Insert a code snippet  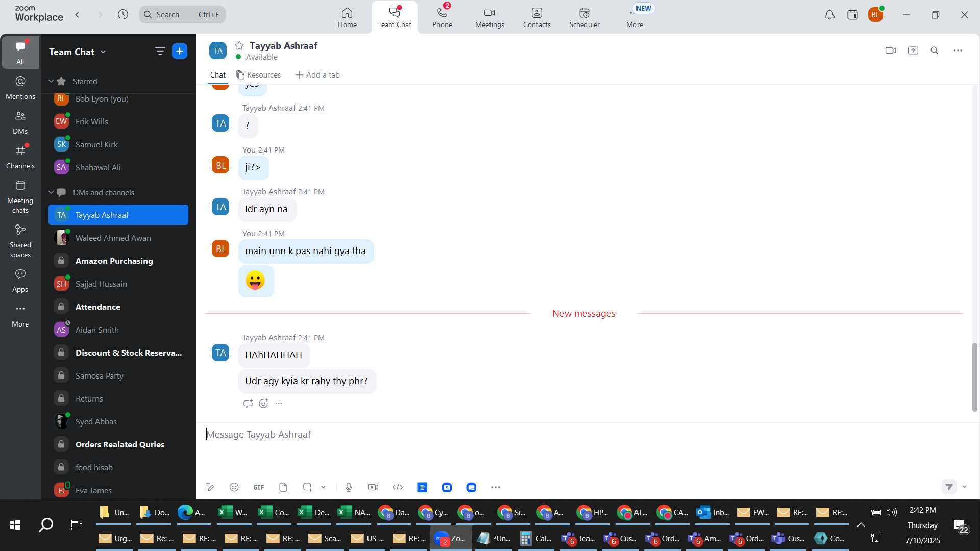(398, 487)
